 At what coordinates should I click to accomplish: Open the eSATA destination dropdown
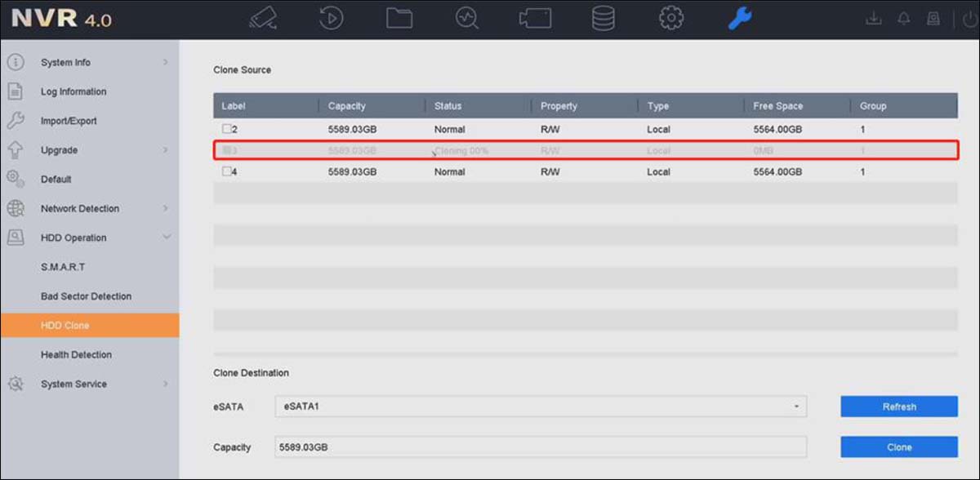[795, 406]
